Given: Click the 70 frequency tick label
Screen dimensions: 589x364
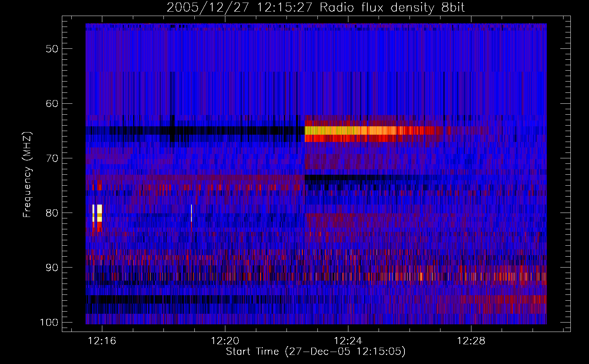Looking at the screenshot, I should coord(52,158).
